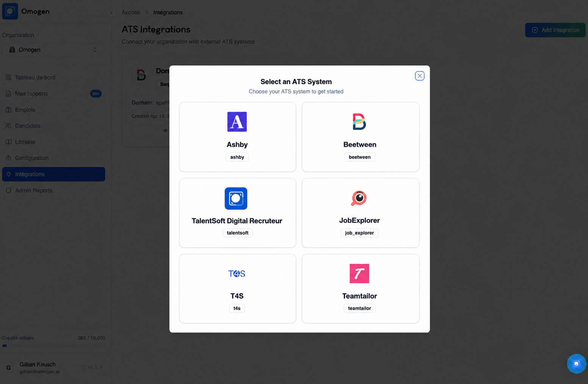
Task: Open Tableau de bord in sidebar
Action: point(53,77)
